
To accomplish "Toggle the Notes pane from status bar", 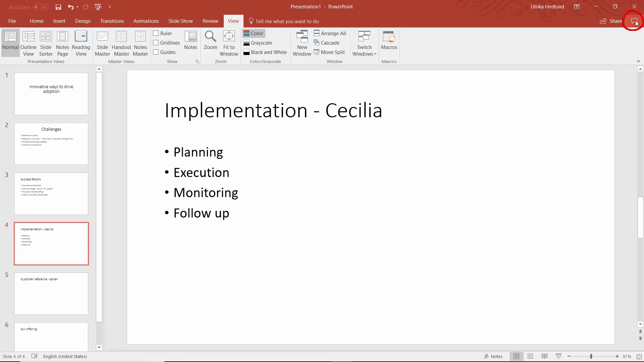I will tap(493, 356).
